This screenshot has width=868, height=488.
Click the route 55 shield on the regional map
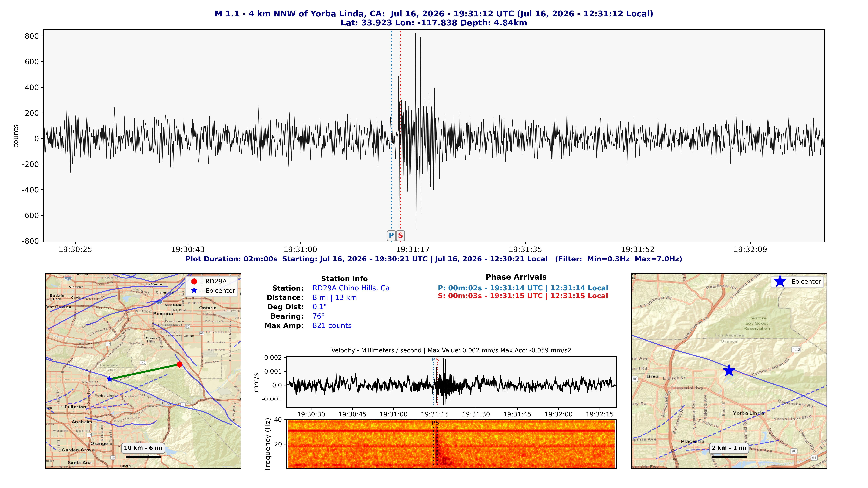[x=113, y=457]
